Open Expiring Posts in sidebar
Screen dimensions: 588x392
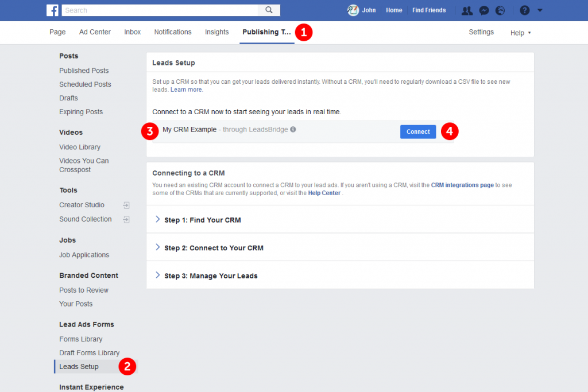(81, 112)
